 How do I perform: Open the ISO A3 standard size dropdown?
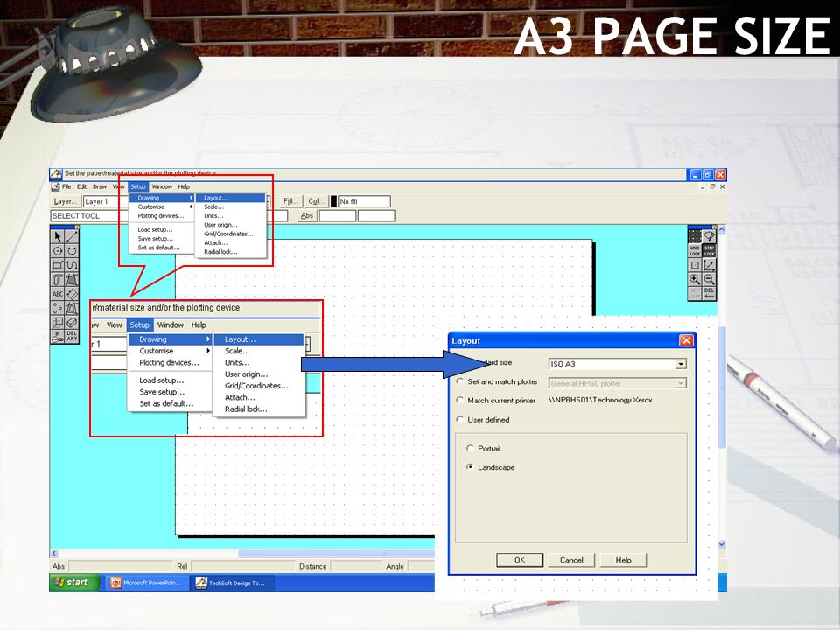[x=681, y=364]
